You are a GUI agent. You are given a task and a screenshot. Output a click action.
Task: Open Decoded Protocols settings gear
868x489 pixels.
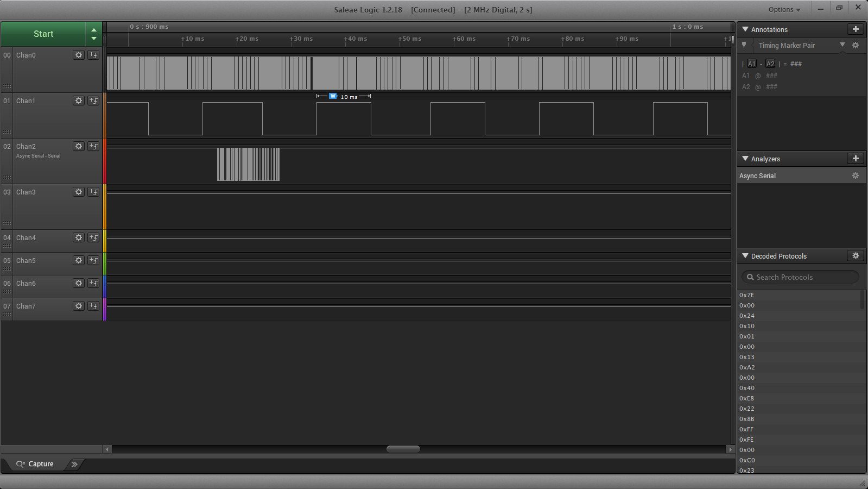tap(856, 256)
